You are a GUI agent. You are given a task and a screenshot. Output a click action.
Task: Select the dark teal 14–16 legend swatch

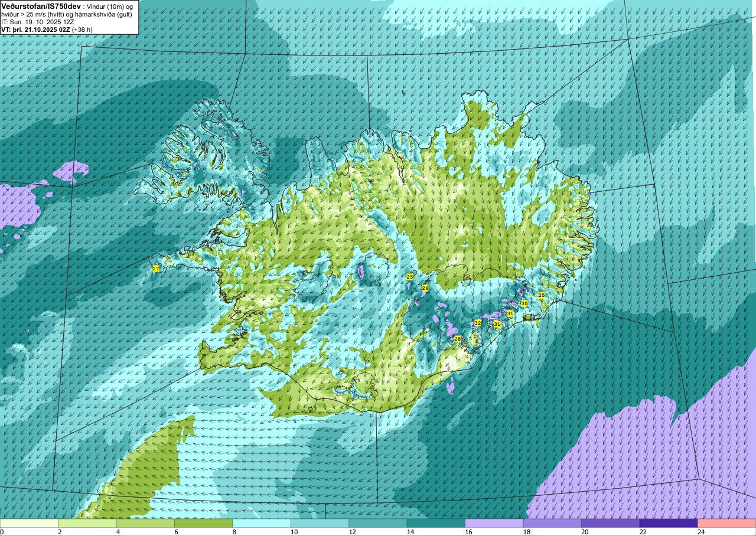click(436, 523)
